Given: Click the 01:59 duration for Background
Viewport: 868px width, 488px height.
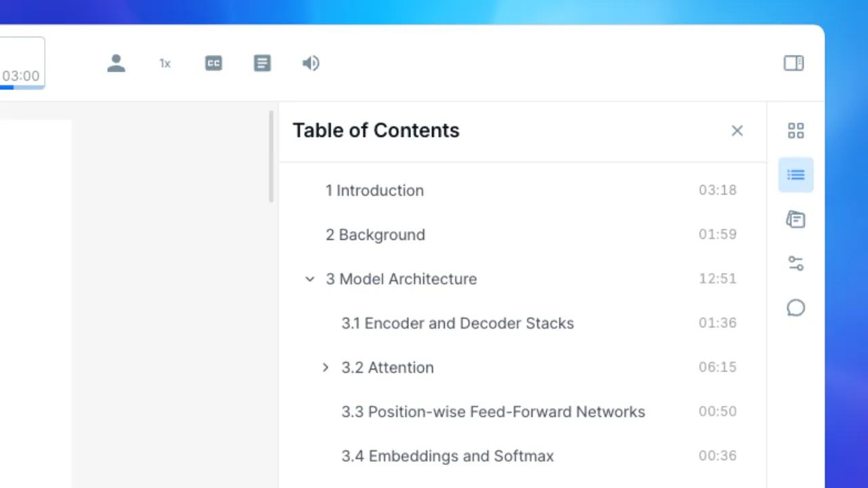Looking at the screenshot, I should tap(717, 235).
